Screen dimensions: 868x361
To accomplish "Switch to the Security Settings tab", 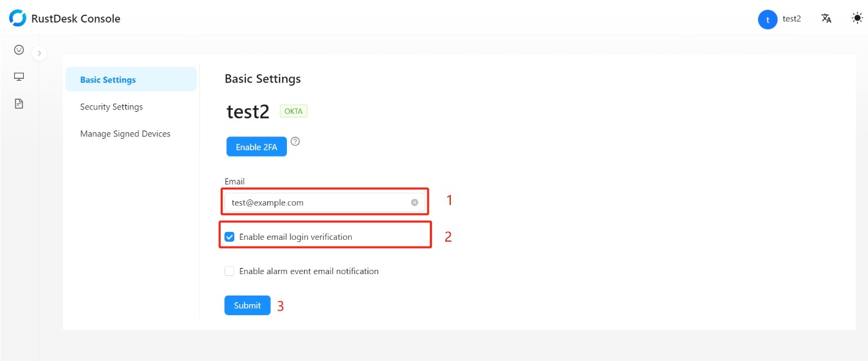I will pyautogui.click(x=111, y=106).
